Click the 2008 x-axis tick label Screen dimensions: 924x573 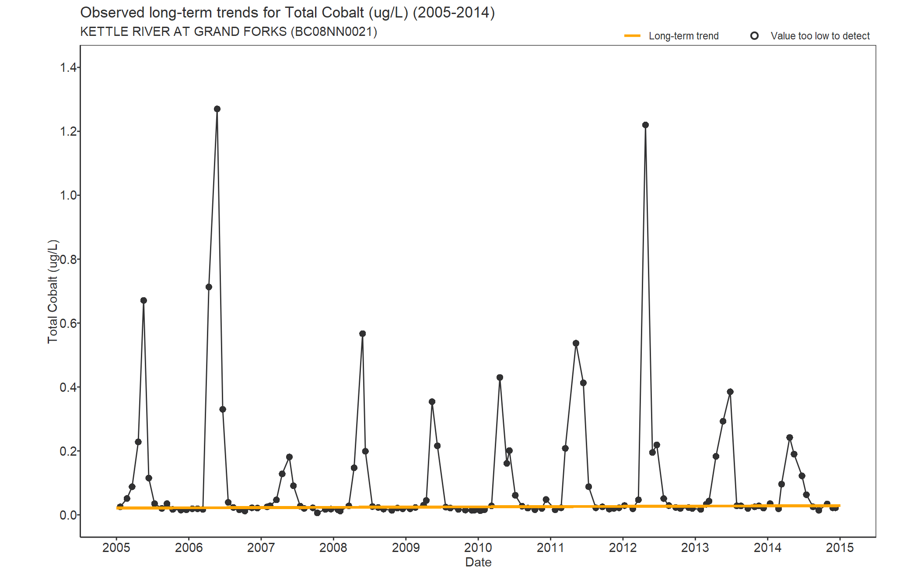click(x=333, y=547)
